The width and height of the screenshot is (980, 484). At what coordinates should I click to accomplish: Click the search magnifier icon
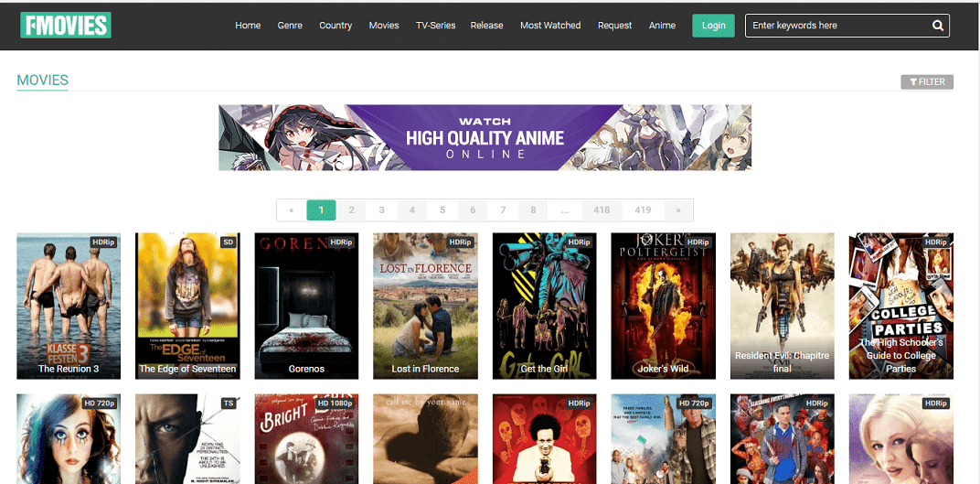point(938,26)
